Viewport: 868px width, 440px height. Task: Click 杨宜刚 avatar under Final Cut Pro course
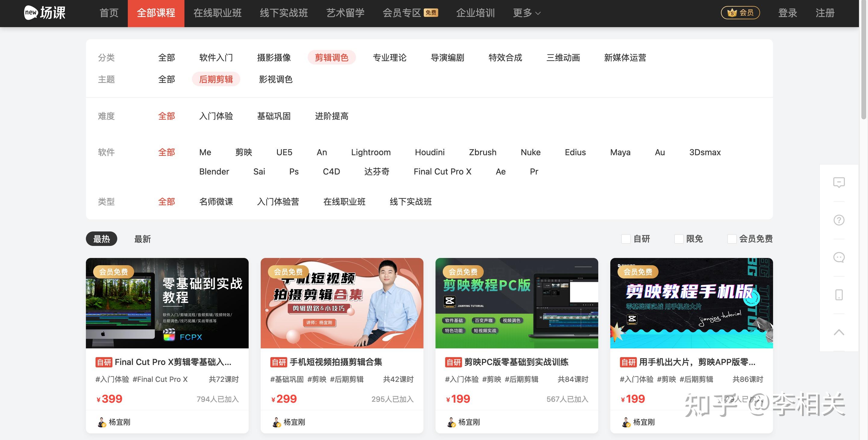102,422
